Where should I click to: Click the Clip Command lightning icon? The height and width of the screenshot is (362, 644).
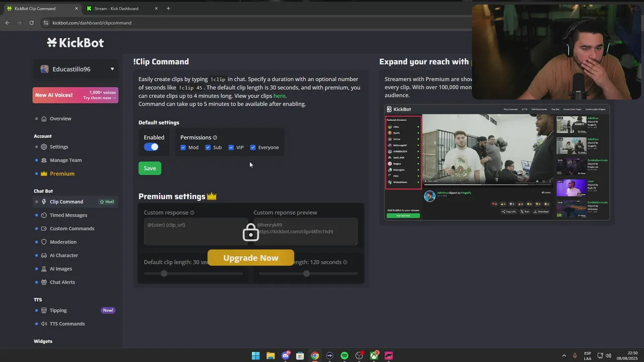coord(44,202)
